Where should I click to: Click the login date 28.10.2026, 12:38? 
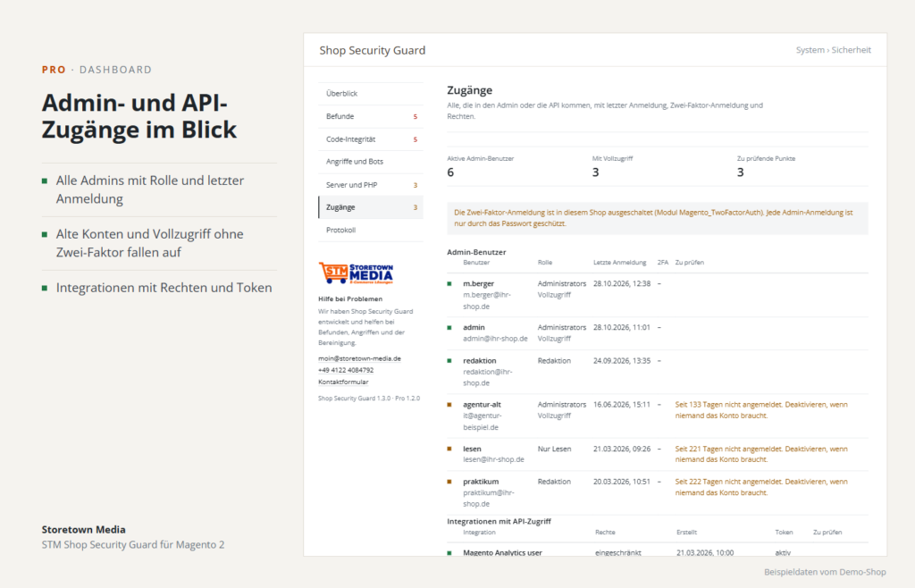[622, 283]
